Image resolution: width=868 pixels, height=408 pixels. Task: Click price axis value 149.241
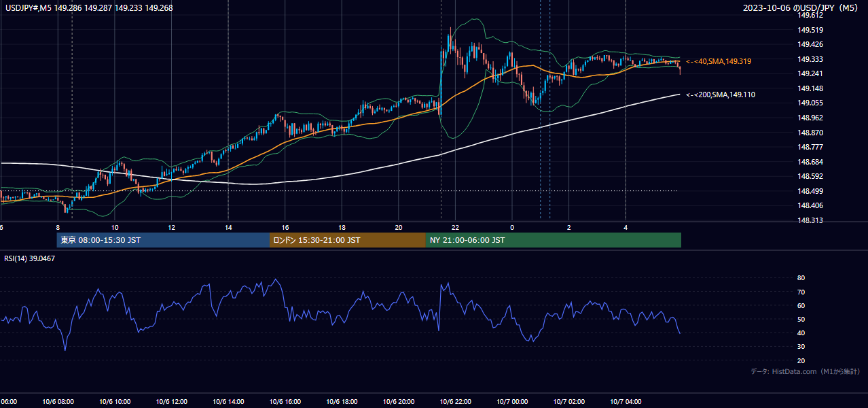click(811, 74)
